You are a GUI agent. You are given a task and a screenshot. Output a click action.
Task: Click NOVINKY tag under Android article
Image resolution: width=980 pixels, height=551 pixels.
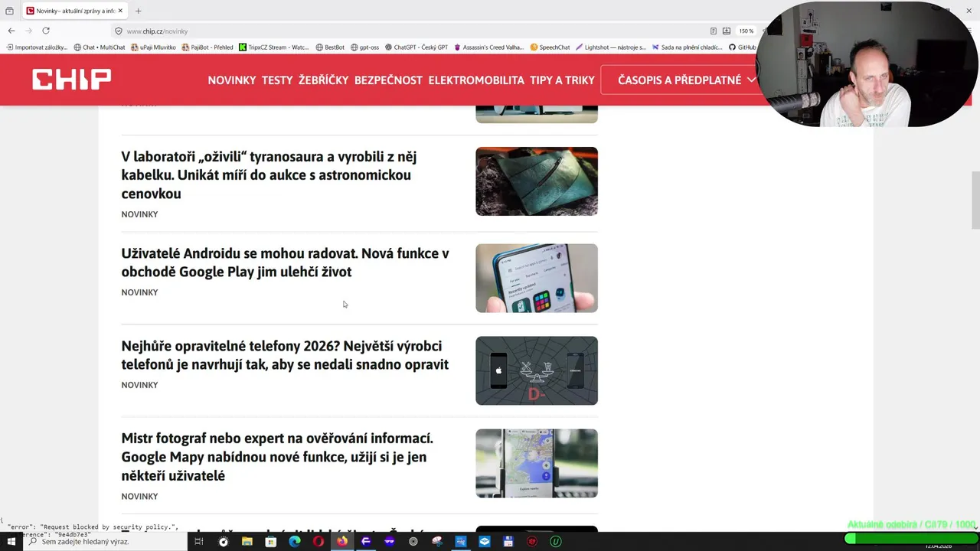pyautogui.click(x=139, y=292)
